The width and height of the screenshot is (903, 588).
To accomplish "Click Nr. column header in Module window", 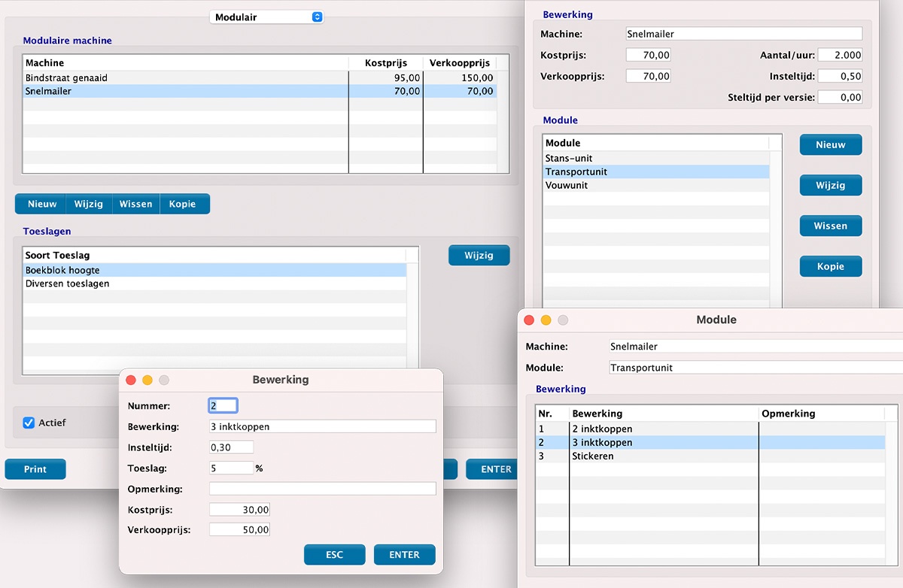I will [552, 414].
